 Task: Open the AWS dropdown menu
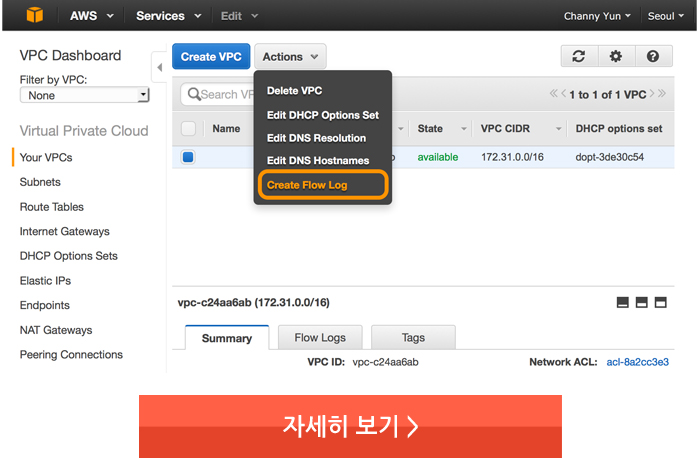tap(92, 16)
